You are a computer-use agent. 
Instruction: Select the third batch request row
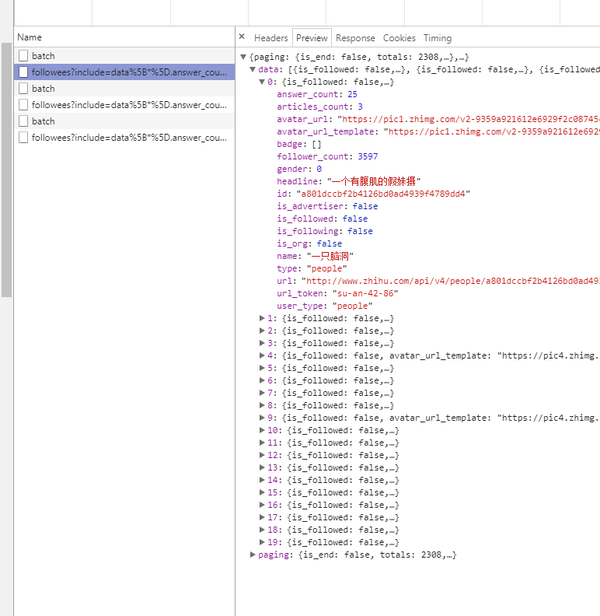point(124,121)
